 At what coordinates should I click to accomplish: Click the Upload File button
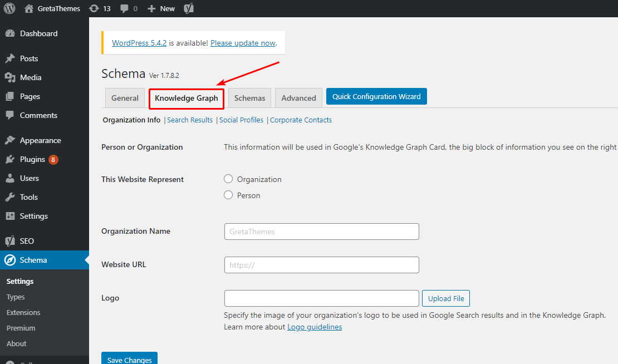[x=445, y=298]
